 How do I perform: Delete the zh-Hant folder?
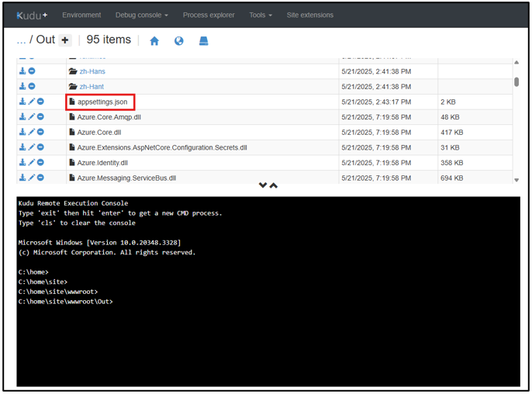click(32, 86)
